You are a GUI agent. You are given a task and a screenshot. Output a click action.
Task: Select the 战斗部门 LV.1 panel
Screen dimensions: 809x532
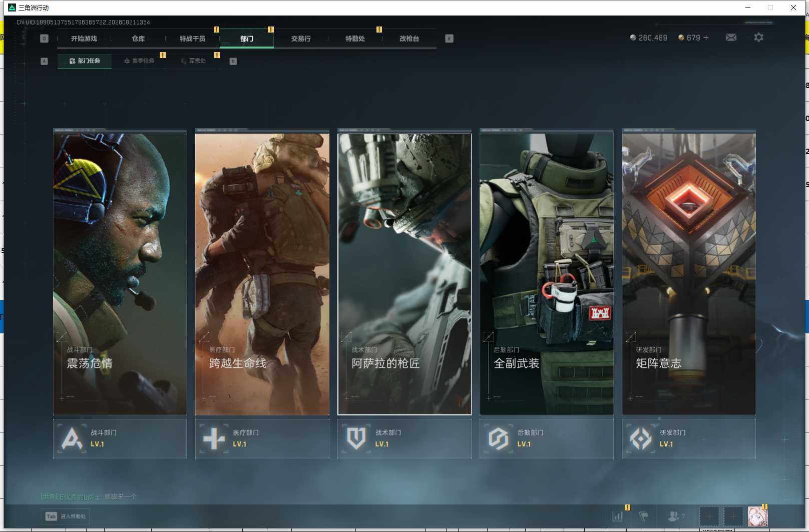[120, 438]
